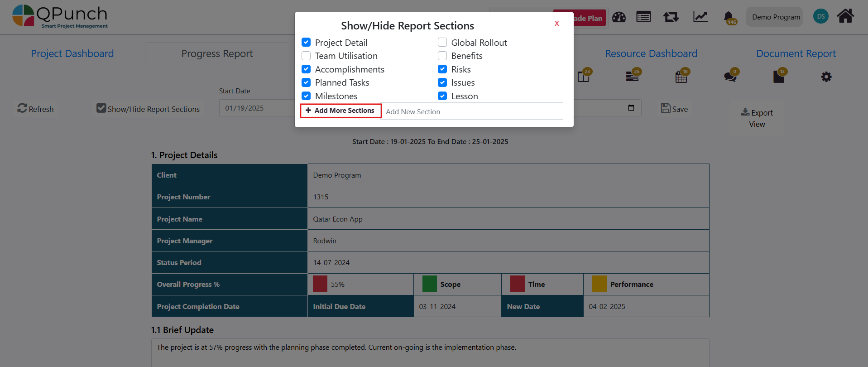Open notifications bell with 146 badge
This screenshot has height=367, width=868.
(729, 18)
